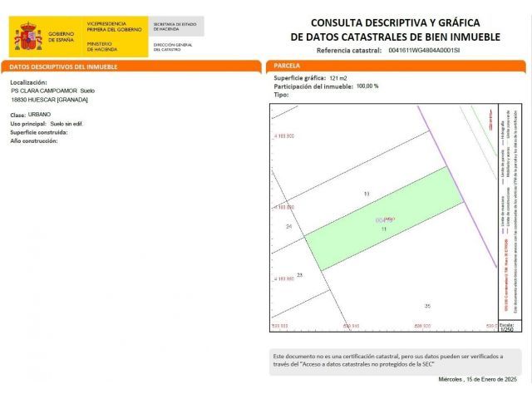This screenshot has height=399, width=532.
Task: Click the 'Participación del inmueble:' label
Action: click(313, 86)
